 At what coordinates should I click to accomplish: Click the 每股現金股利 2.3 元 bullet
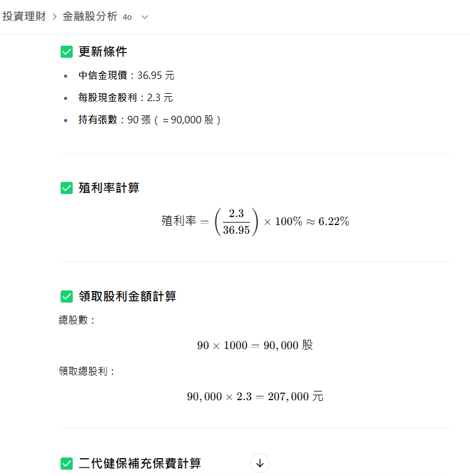pos(126,97)
